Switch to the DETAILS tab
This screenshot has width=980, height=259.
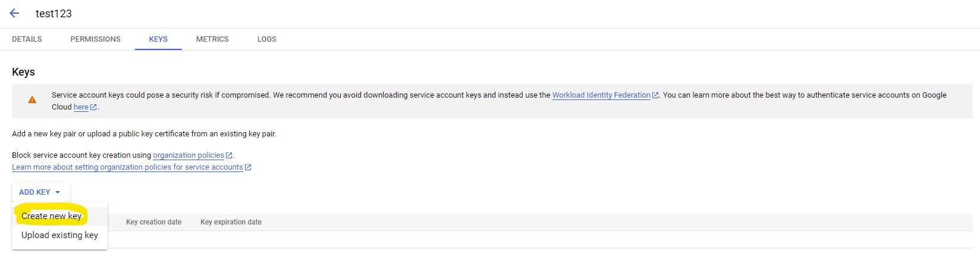(x=27, y=39)
